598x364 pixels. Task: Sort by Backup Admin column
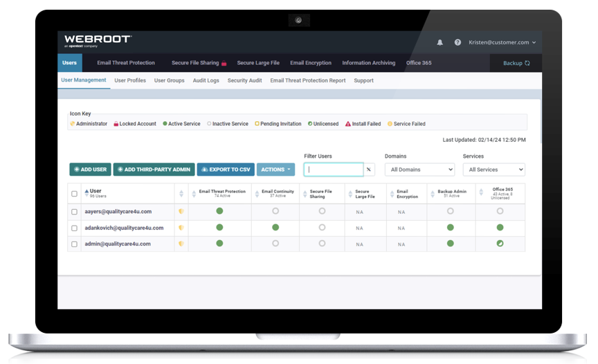(433, 194)
